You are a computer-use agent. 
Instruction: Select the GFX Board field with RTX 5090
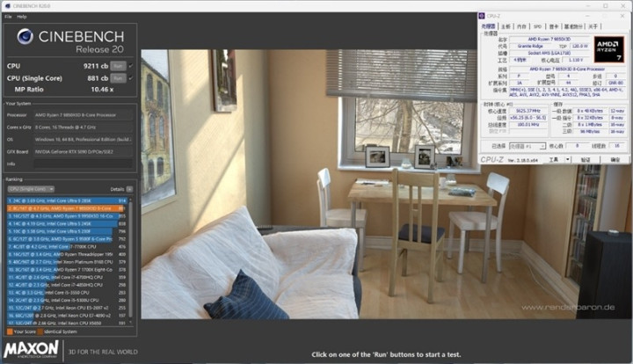pyautogui.click(x=84, y=152)
